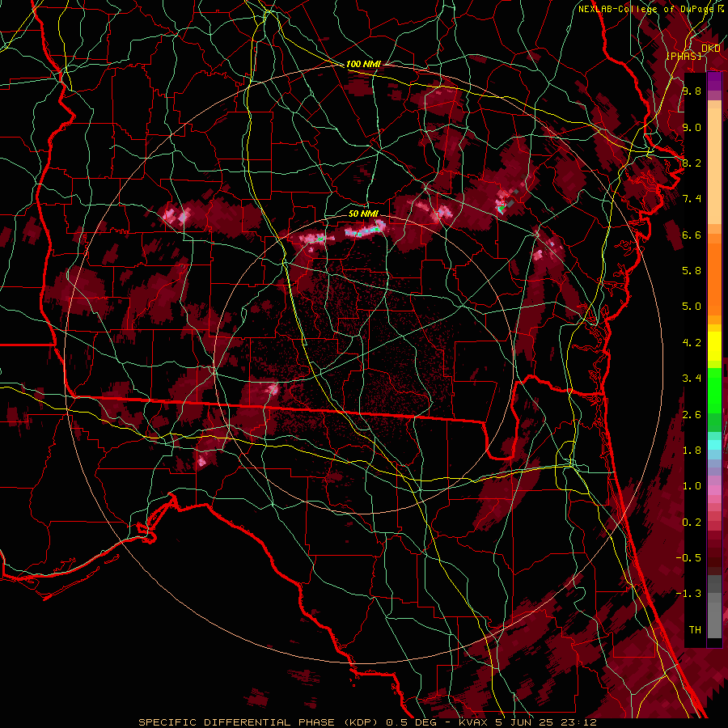The image size is (728, 728).
Task: Click the [PHAS] units label
Action: click(684, 56)
